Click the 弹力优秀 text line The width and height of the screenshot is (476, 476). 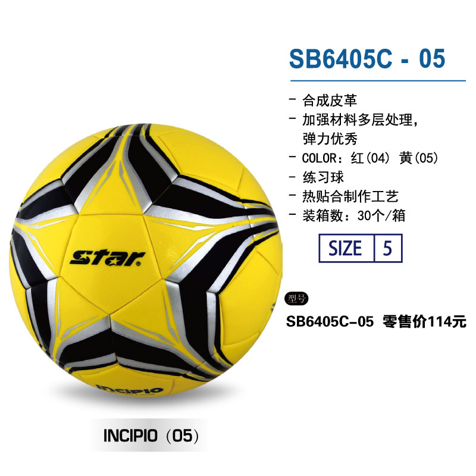[x=330, y=139]
